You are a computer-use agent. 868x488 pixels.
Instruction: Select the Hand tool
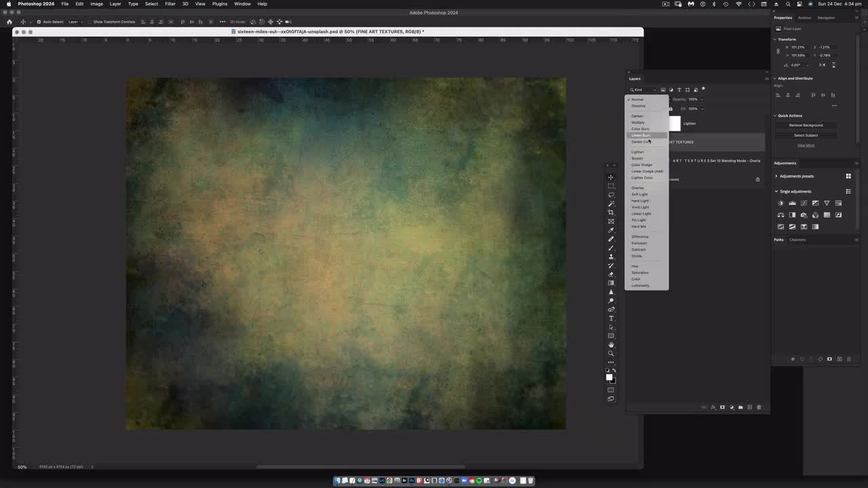(611, 344)
